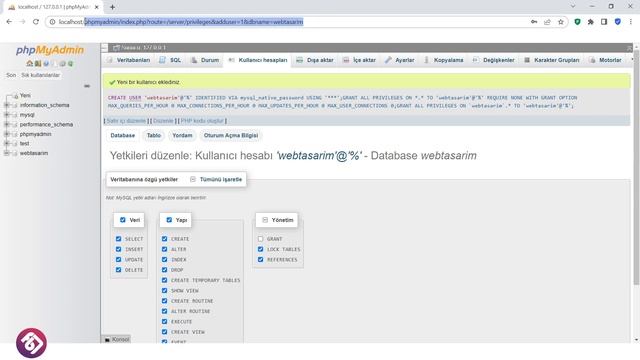Open the Sık kullanılanlar tab in navigation
This screenshot has height=360, width=640.
(x=40, y=75)
